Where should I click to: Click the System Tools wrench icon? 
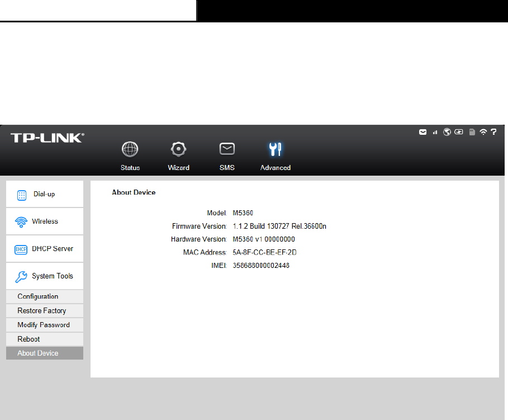click(21, 277)
